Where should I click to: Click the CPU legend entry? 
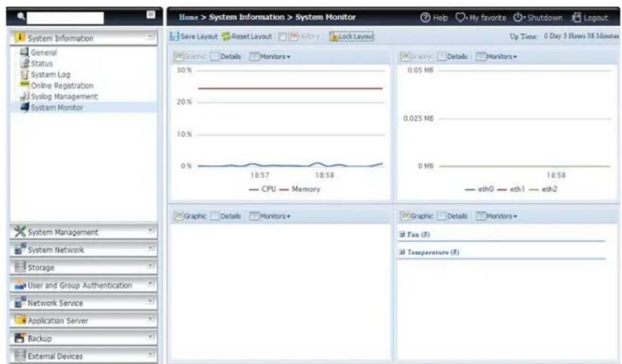[262, 189]
